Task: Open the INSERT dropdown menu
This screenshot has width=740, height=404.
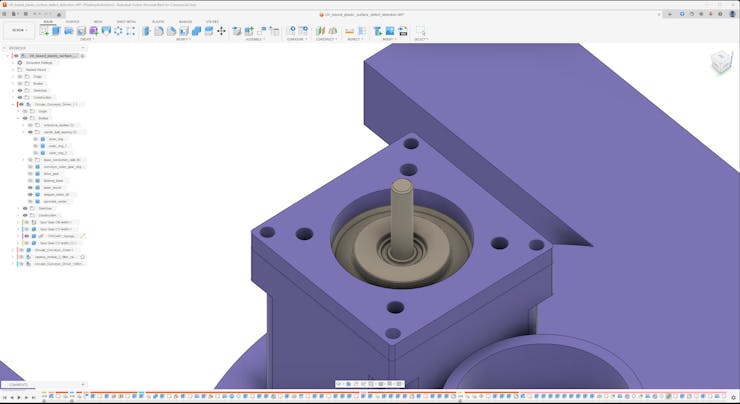Action: pyautogui.click(x=390, y=39)
